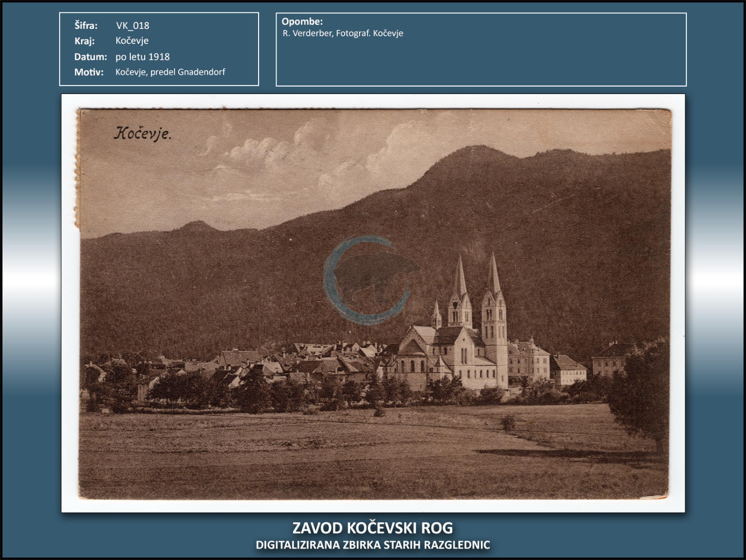
Task: Click the Motiv label
Action: click(89, 72)
